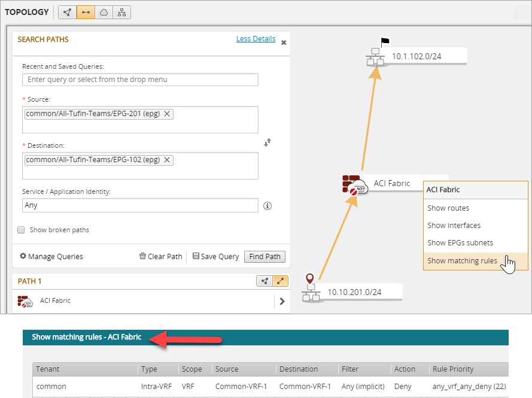The image size is (532, 398).
Task: Click the Service / Application Identity field
Action: point(140,205)
